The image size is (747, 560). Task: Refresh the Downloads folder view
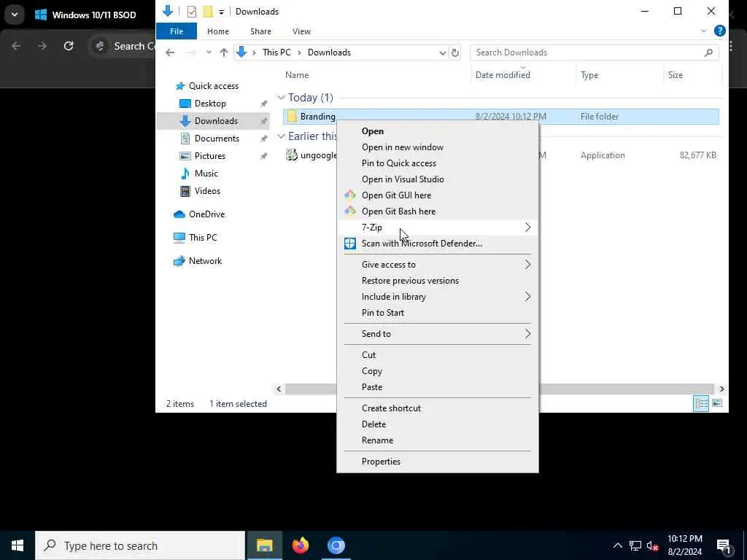click(x=455, y=52)
